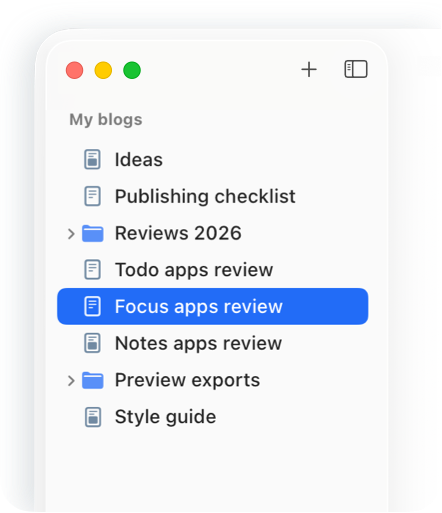Image resolution: width=442 pixels, height=513 pixels.
Task: Minimize the window with yellow button
Action: (103, 70)
